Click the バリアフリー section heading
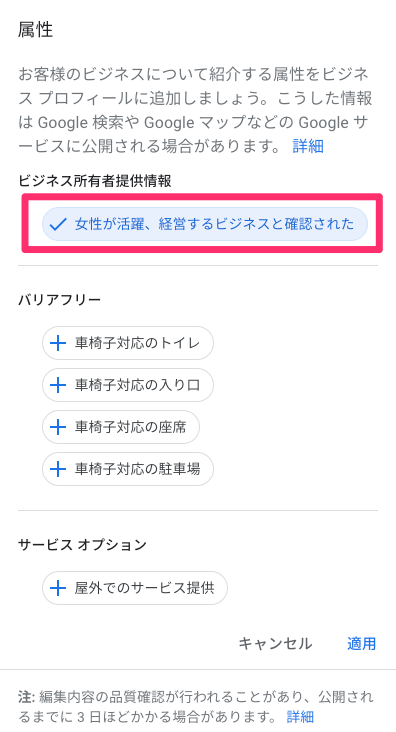This screenshot has width=396, height=732. (59, 299)
